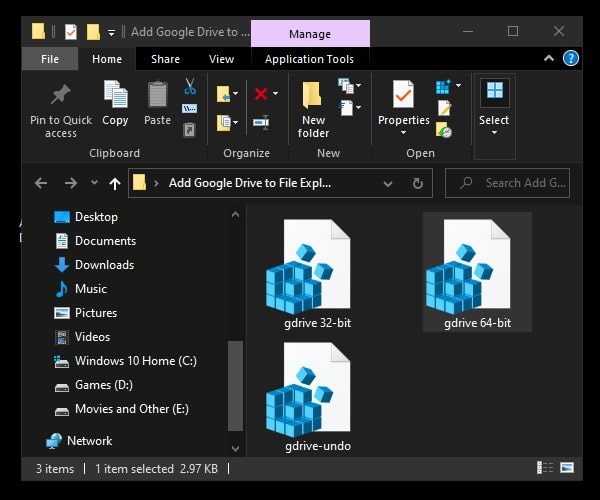The image size is (600, 500).
Task: Open Desktop in the navigation pane
Action: (x=86, y=217)
